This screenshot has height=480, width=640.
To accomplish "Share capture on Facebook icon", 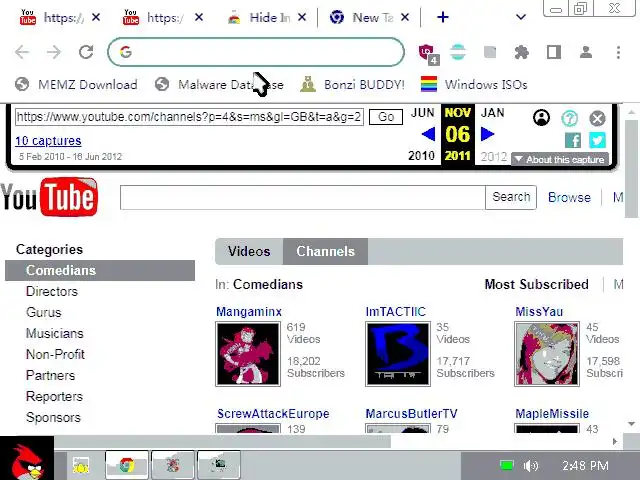I will (573, 140).
